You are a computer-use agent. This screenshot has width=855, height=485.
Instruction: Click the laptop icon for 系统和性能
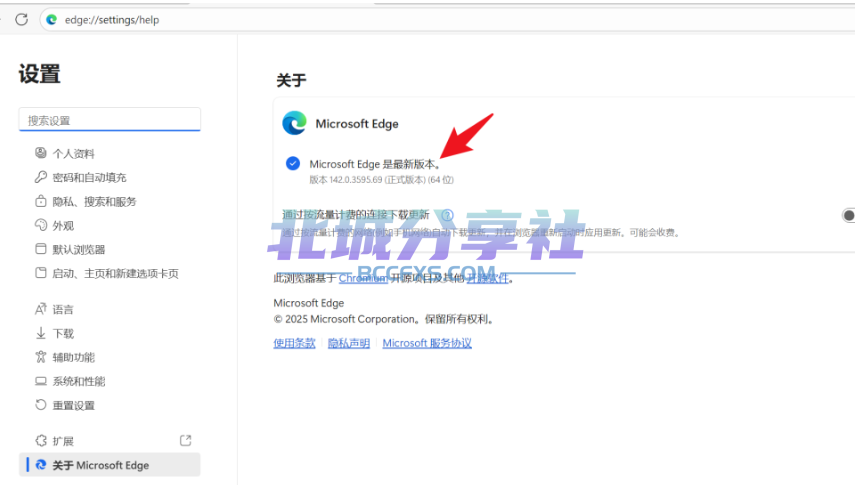(40, 381)
